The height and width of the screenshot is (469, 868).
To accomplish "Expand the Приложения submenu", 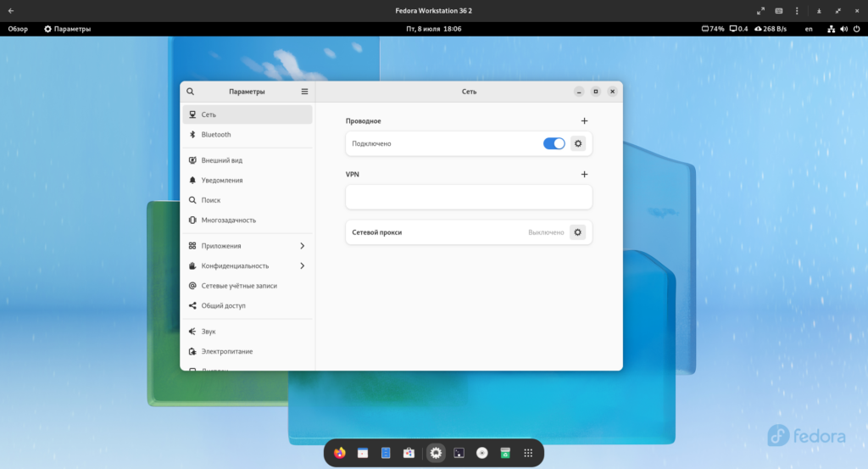I will [x=247, y=246].
